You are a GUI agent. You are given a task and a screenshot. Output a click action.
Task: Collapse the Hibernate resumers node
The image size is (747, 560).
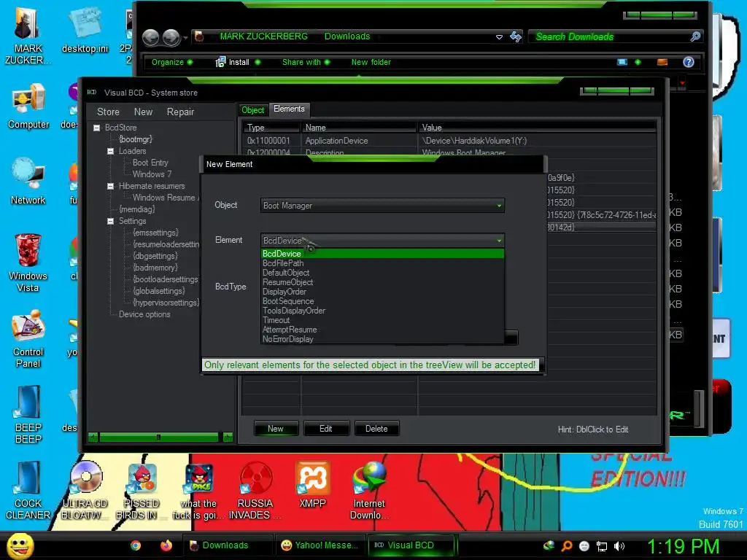[x=111, y=186]
